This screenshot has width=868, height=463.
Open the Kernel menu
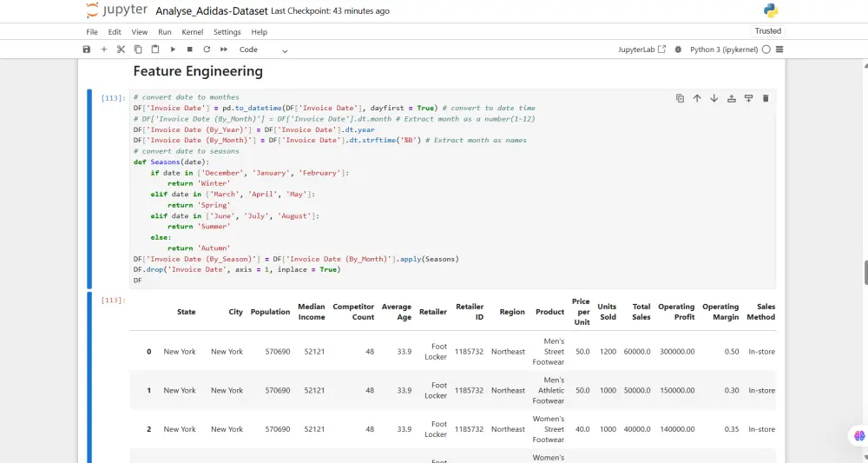192,32
